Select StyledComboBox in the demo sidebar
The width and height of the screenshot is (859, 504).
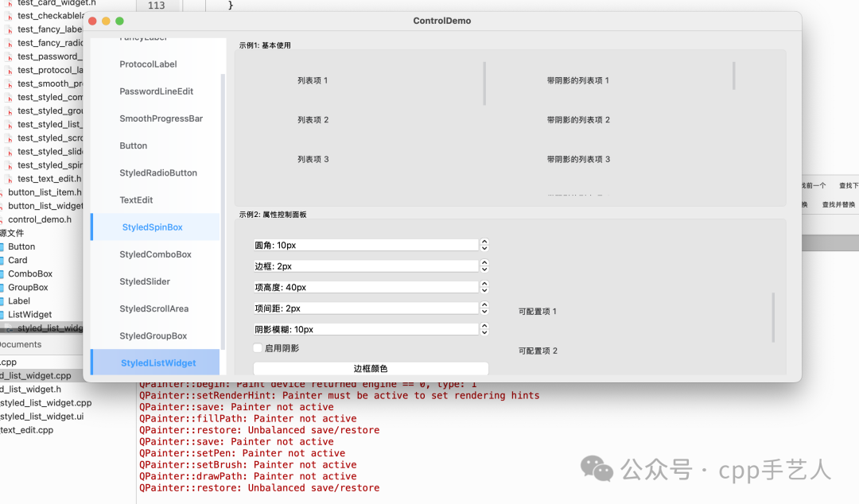(156, 254)
